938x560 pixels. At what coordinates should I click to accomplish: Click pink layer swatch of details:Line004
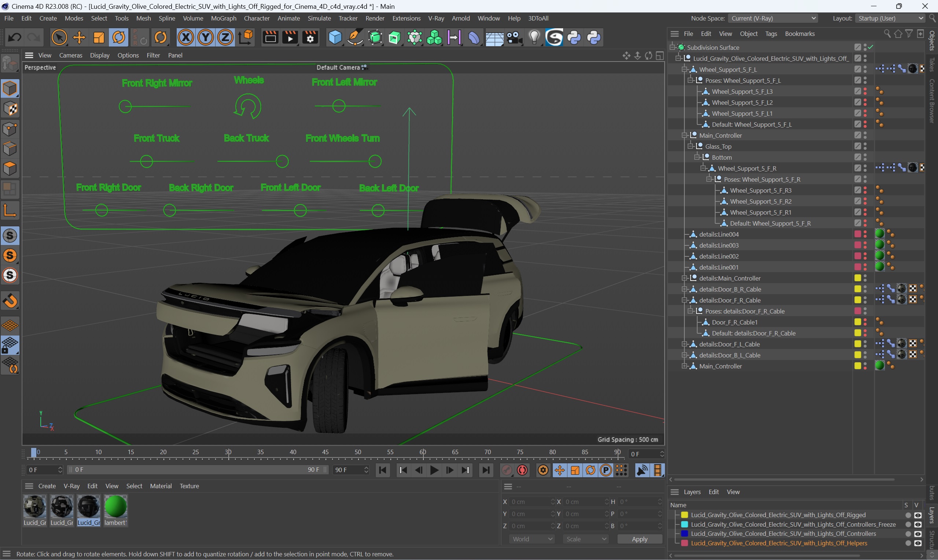pyautogui.click(x=858, y=234)
